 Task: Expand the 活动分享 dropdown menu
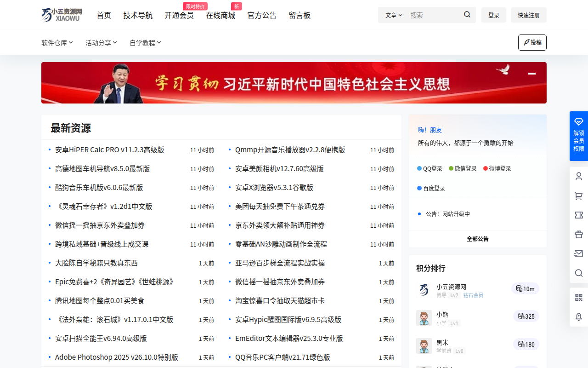pos(101,43)
